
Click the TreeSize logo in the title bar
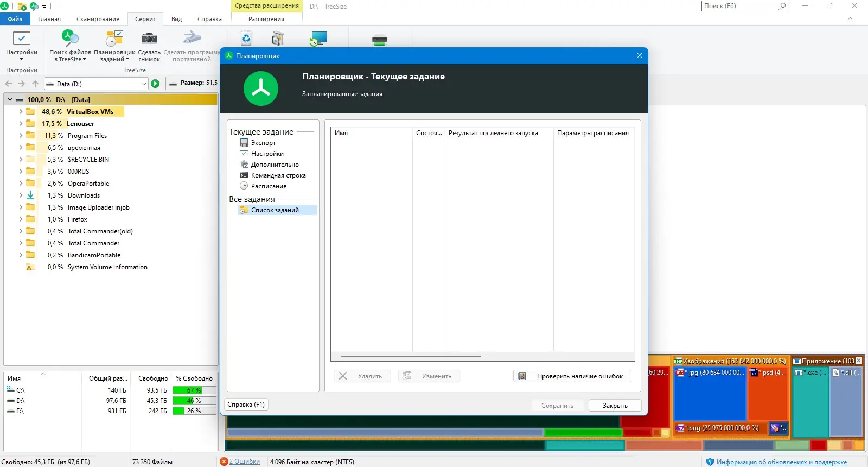(x=4, y=6)
